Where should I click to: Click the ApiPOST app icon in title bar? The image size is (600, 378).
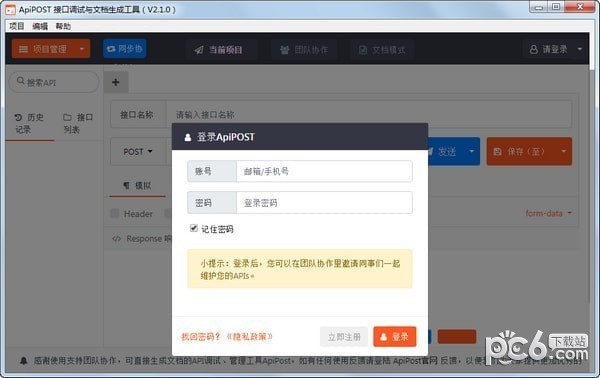(10, 9)
